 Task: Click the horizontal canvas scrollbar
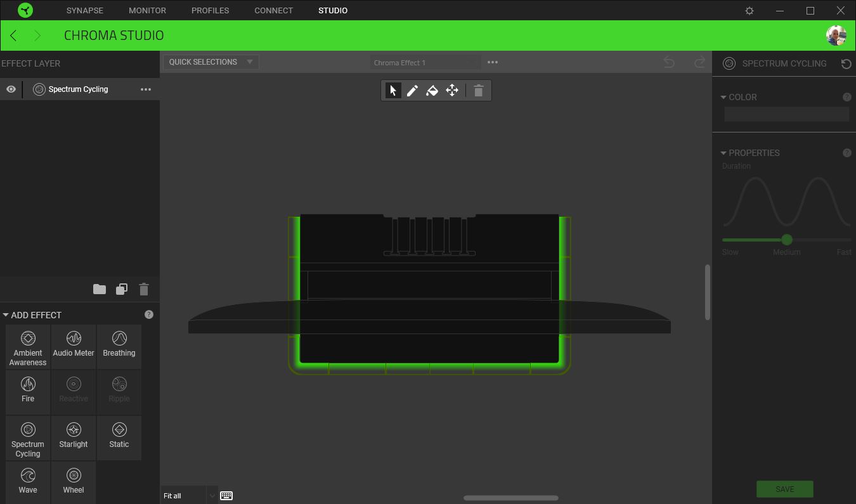pyautogui.click(x=511, y=498)
